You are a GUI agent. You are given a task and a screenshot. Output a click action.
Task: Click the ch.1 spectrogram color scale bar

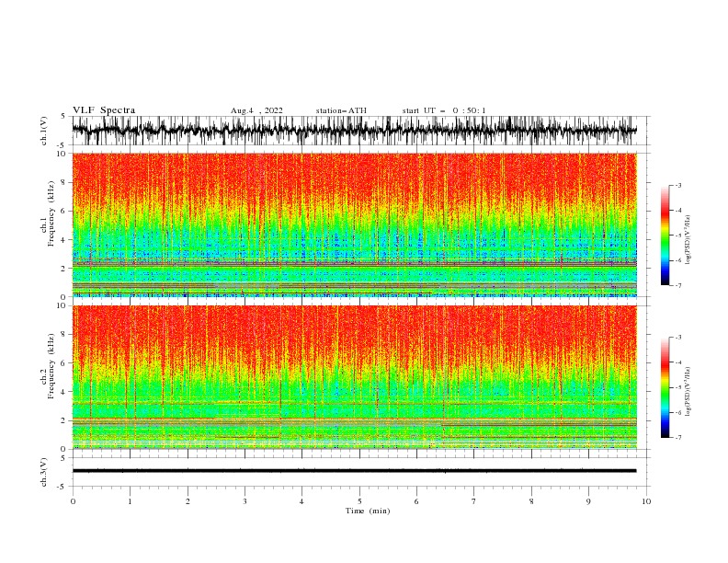click(x=665, y=236)
